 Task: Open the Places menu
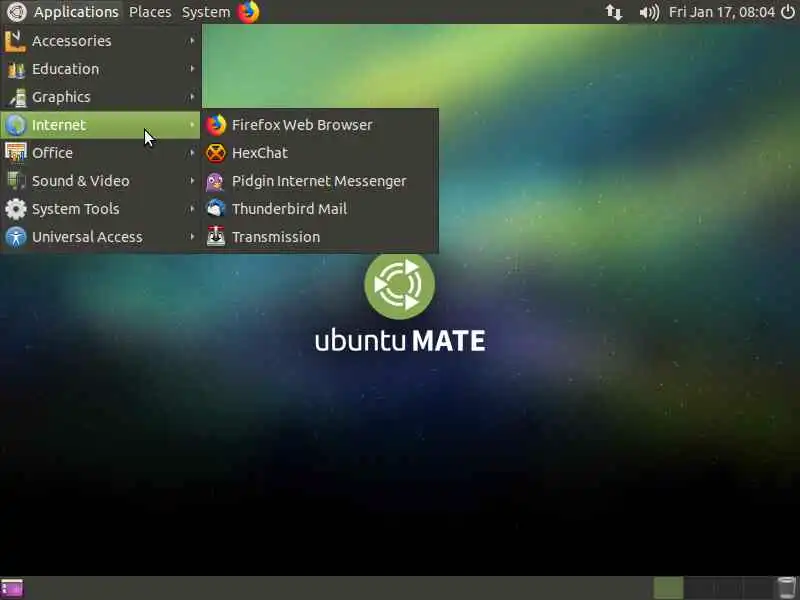click(x=150, y=12)
